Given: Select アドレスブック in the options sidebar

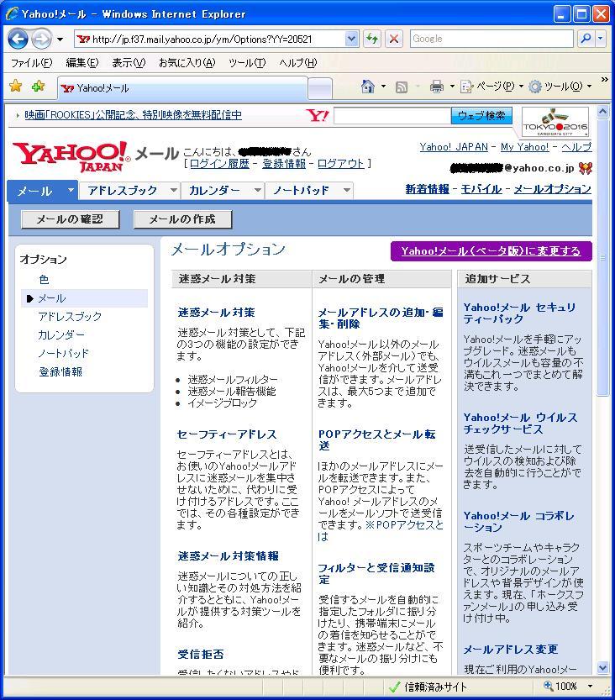Looking at the screenshot, I should tap(70, 317).
